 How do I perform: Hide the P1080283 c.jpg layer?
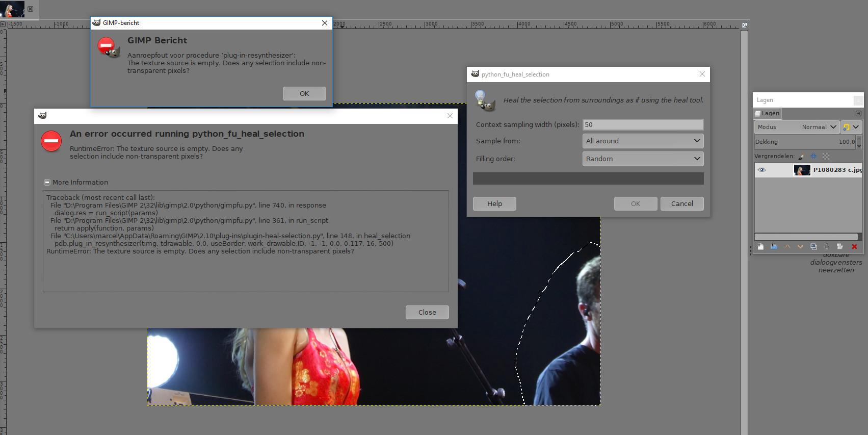tap(762, 170)
